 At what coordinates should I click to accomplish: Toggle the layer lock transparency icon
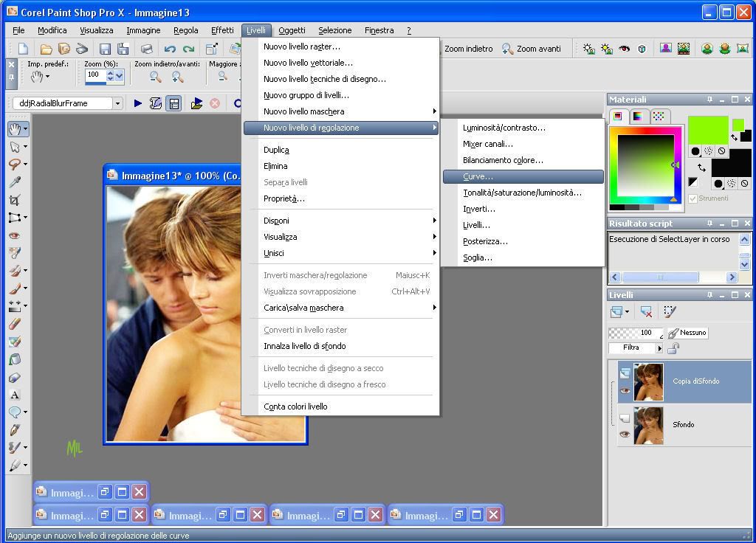click(673, 348)
